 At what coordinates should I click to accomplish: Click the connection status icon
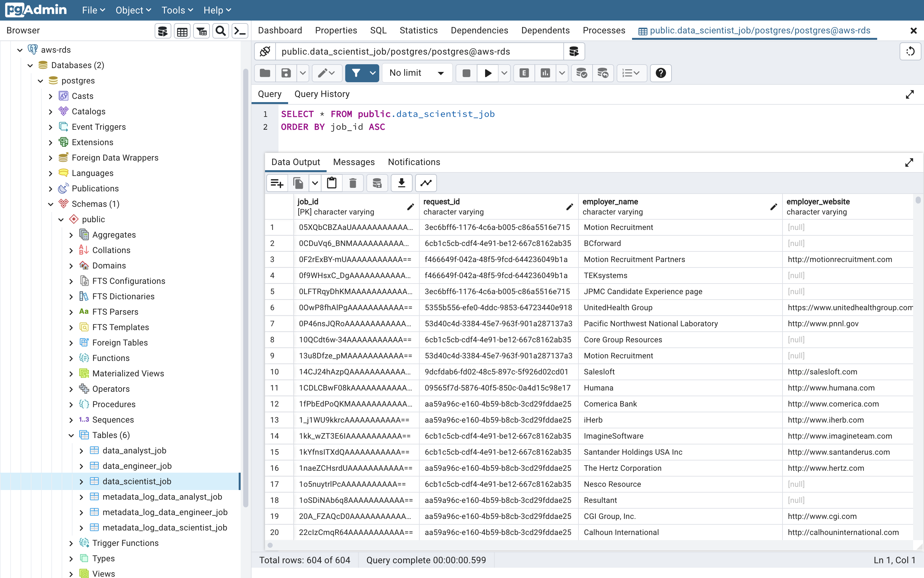click(265, 51)
